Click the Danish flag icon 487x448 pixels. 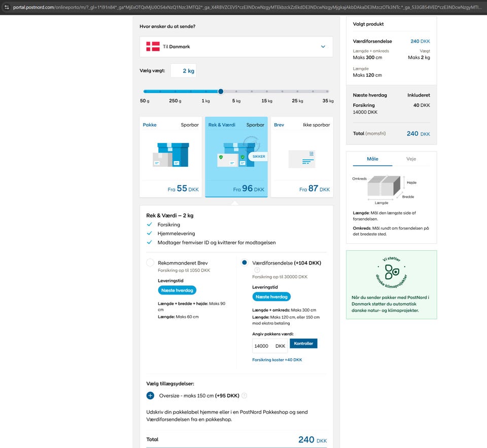[153, 47]
